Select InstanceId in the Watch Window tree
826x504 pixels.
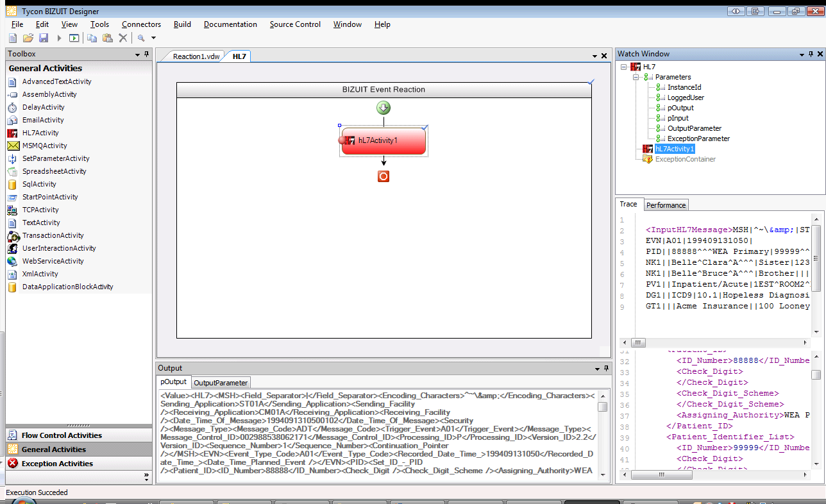[684, 87]
